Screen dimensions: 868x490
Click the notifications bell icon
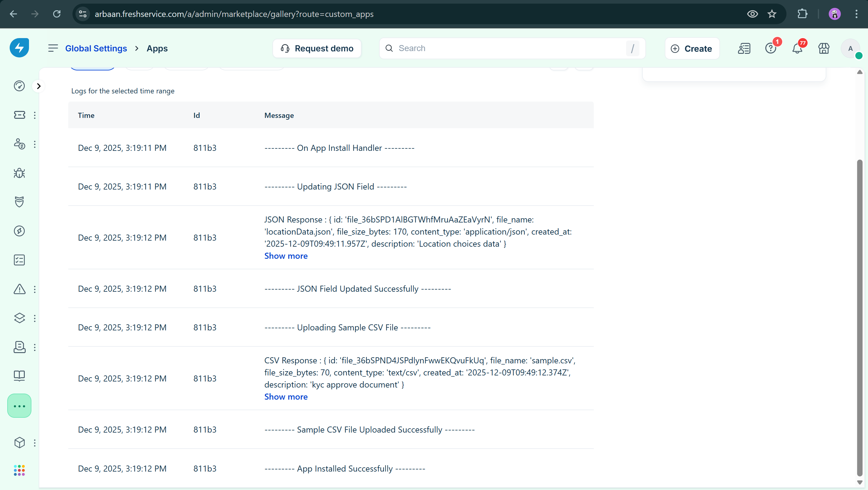(797, 49)
